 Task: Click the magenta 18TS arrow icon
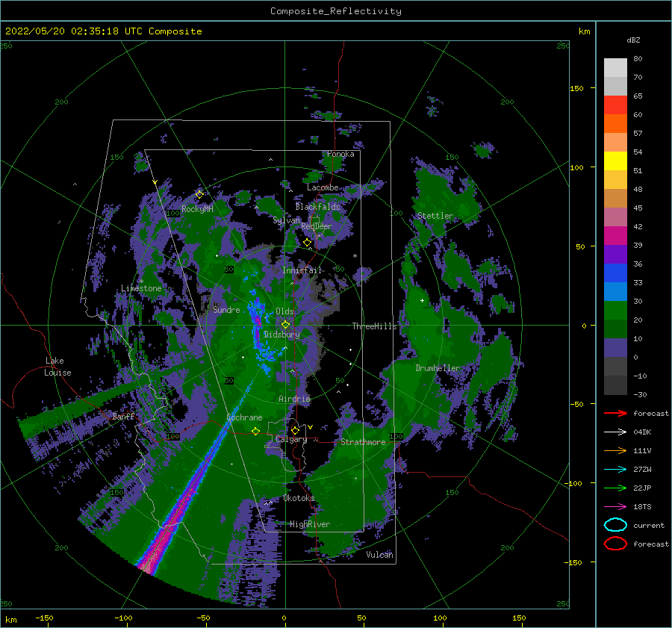pos(615,507)
